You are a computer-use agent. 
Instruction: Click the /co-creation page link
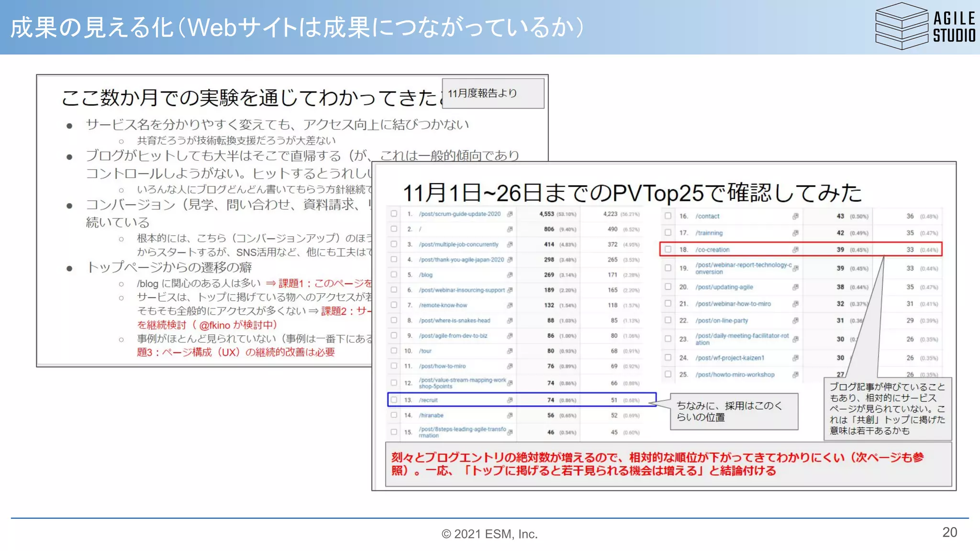point(713,250)
